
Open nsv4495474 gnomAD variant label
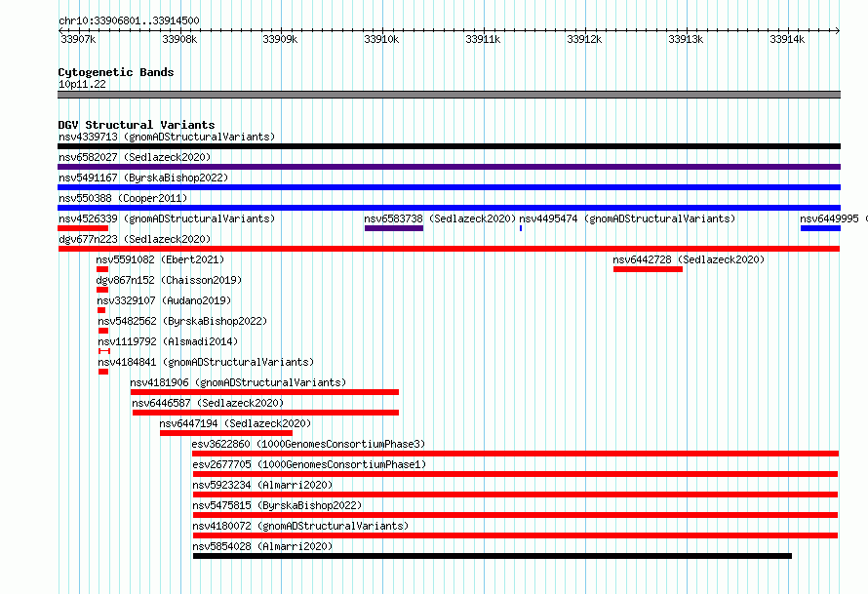[x=627, y=218]
